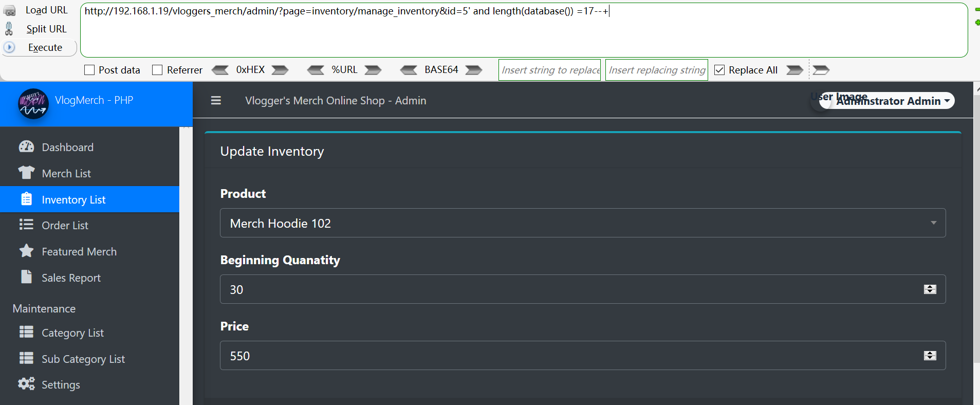
Task: Click the BASE64 encode label
Action: (441, 70)
